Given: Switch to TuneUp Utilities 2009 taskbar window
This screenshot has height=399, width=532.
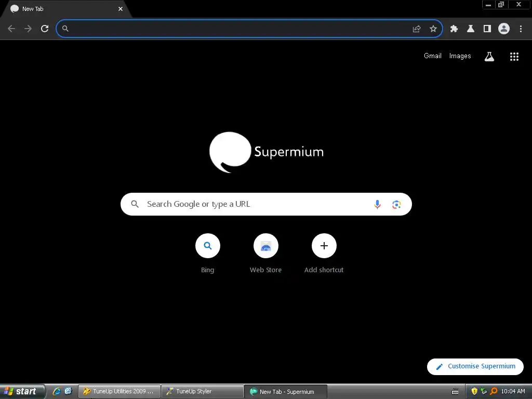Looking at the screenshot, I should click(119, 392).
